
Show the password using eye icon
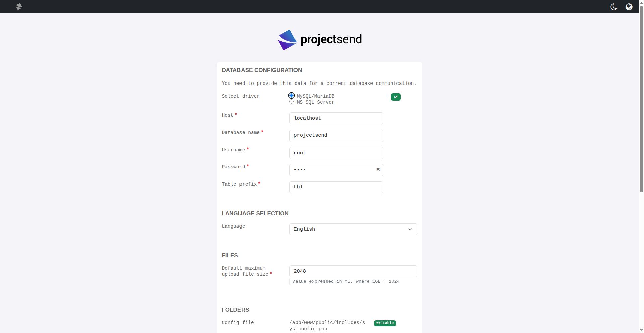pos(378,170)
